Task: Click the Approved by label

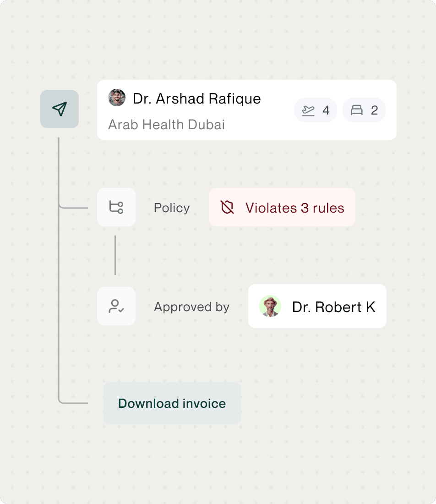Action: click(x=191, y=307)
